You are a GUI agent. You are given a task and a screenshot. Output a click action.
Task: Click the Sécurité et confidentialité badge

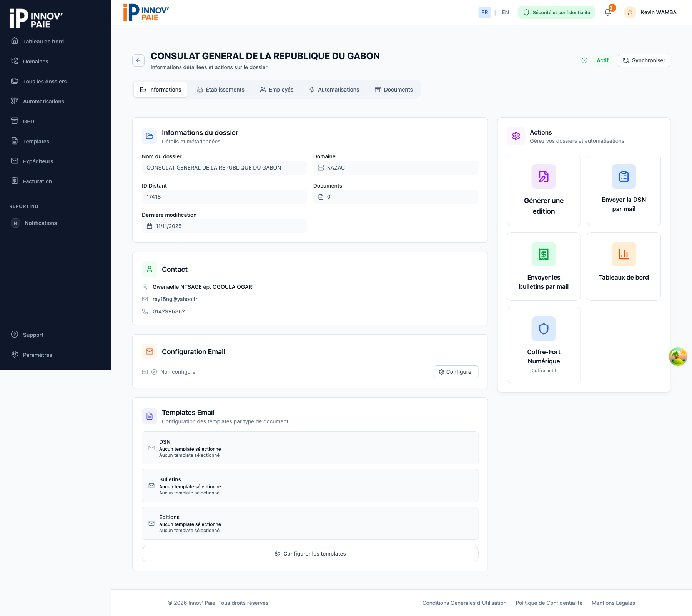556,12
